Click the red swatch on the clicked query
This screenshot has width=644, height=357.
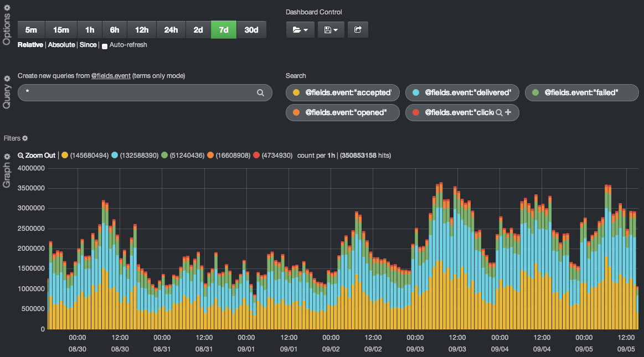(416, 112)
